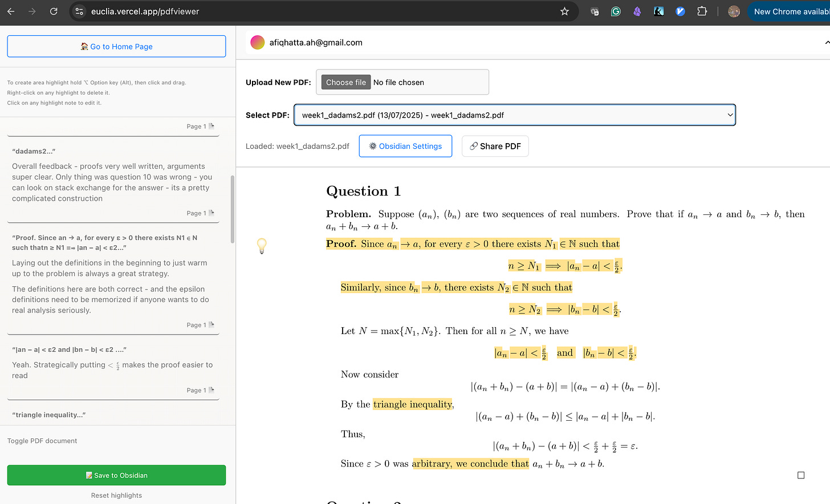Open the purple Obsidian extension icon
Viewport: 830px width, 504px height.
coord(637,11)
